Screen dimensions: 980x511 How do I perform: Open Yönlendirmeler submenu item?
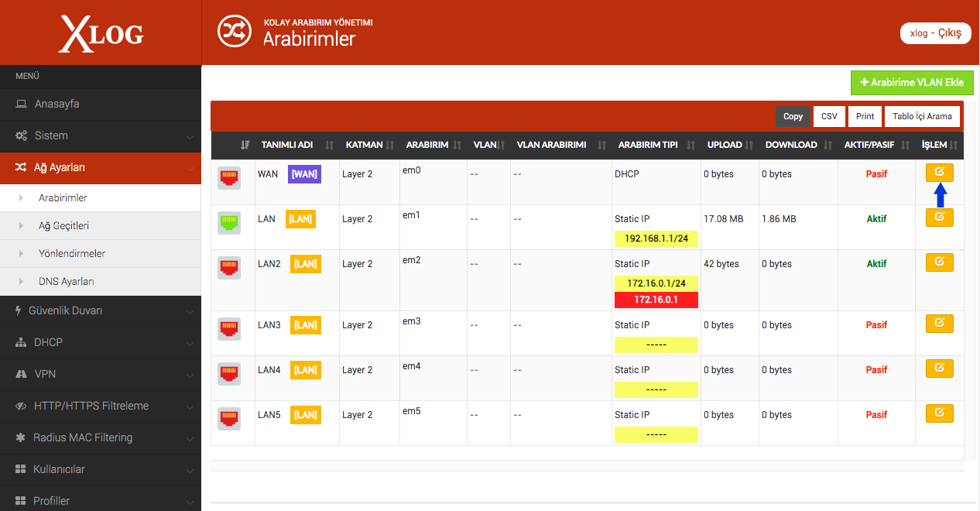pyautogui.click(x=101, y=253)
